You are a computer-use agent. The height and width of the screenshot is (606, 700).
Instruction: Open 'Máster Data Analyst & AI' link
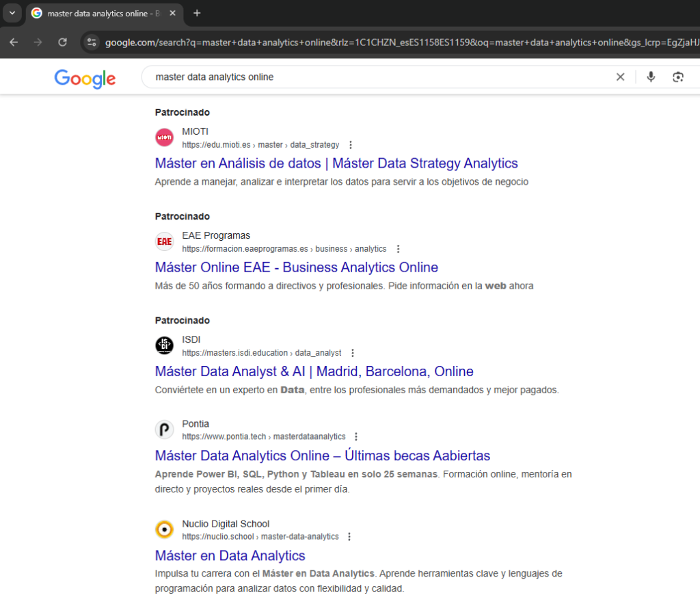[314, 371]
